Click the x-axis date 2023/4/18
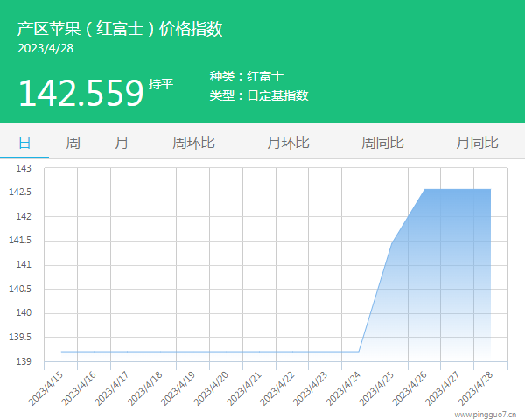Image resolution: width=525 pixels, height=420 pixels. pyautogui.click(x=145, y=388)
